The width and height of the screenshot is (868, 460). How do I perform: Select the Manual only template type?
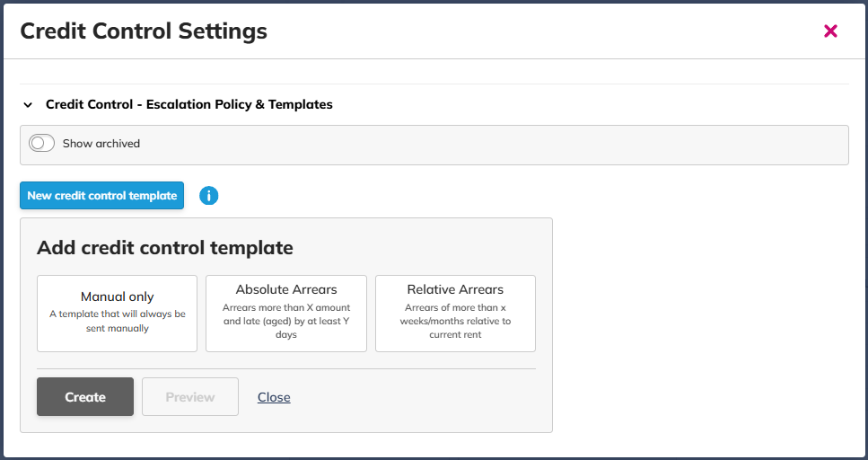pos(117,312)
